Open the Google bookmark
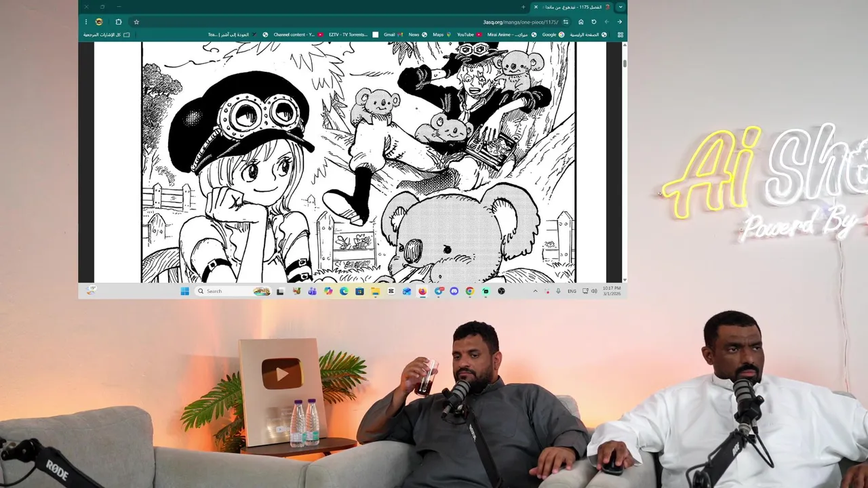 tap(553, 35)
